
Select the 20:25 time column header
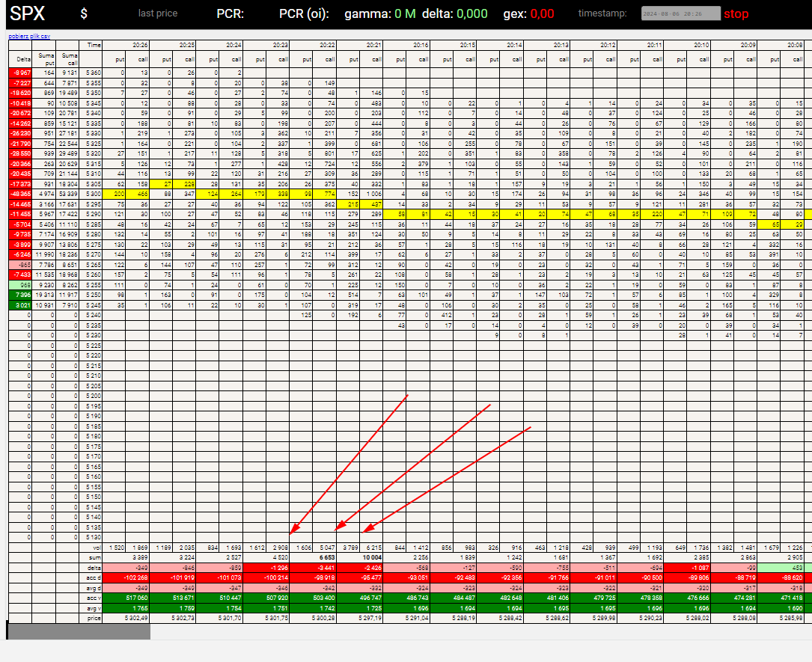pos(172,45)
